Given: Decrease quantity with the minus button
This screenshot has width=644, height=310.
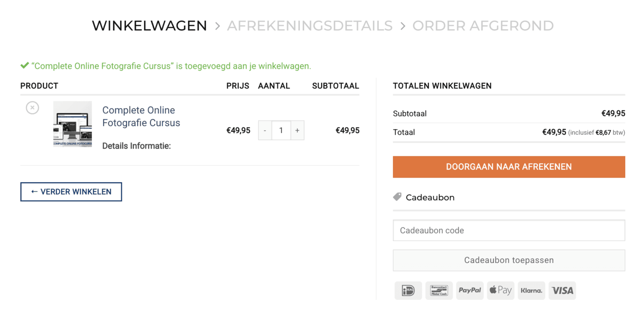Looking at the screenshot, I should [265, 131].
